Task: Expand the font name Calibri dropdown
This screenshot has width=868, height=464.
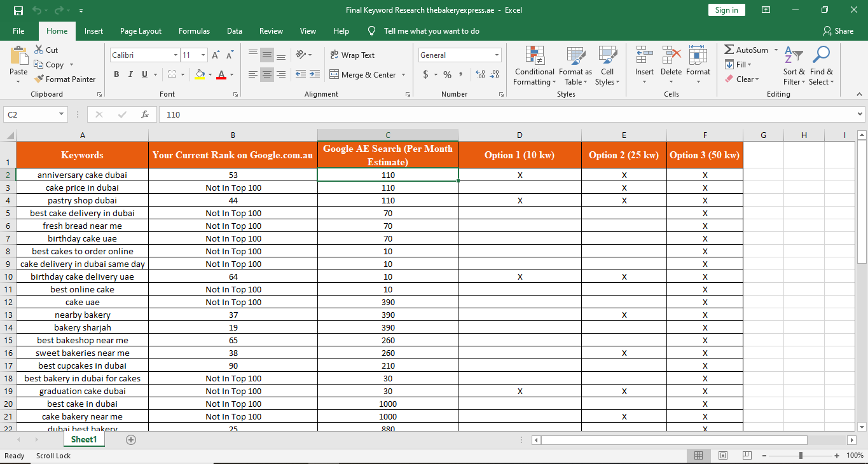Action: coord(176,55)
